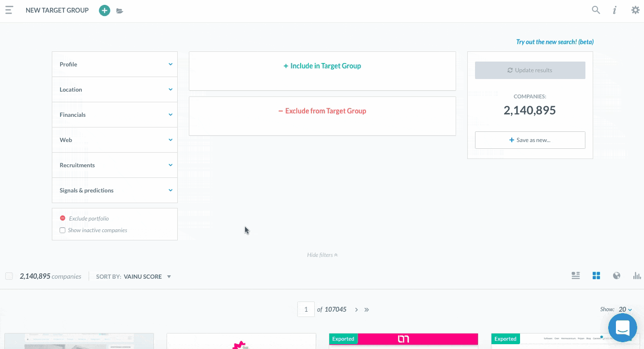Open the chat support bubble

[622, 328]
